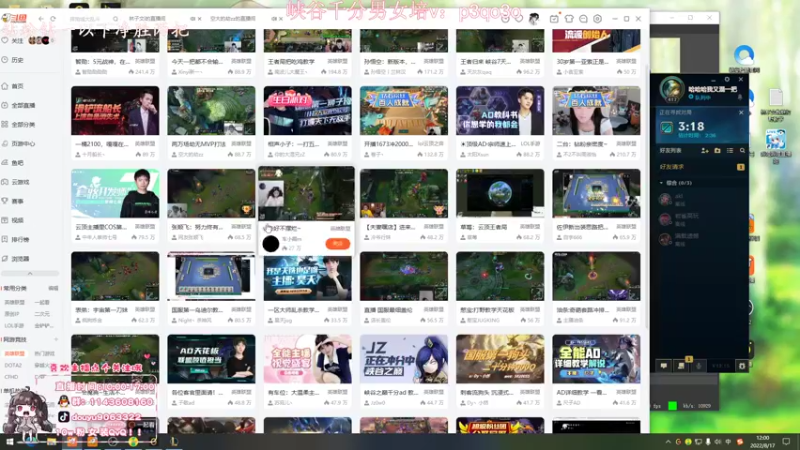Open the Windows Start button
Screen dimensions: 800x450
[9, 442]
